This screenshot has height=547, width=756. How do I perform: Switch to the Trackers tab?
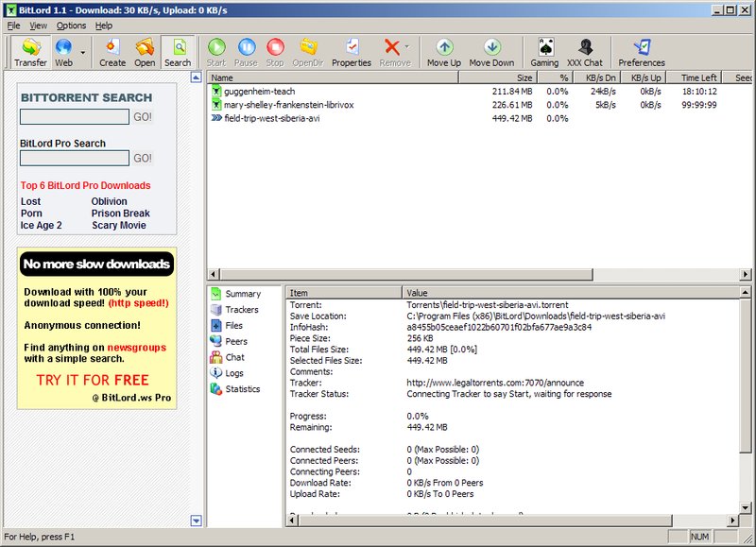point(234,310)
